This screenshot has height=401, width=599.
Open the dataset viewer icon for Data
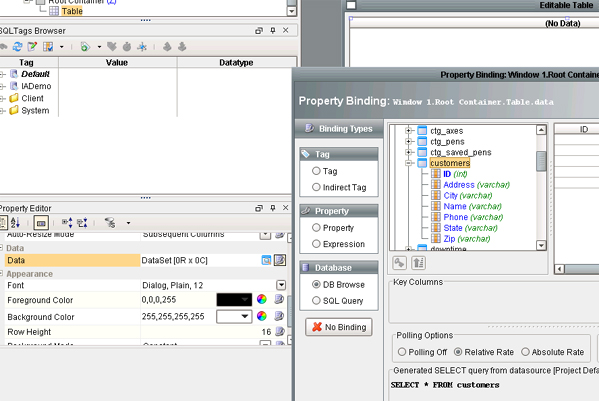point(266,260)
